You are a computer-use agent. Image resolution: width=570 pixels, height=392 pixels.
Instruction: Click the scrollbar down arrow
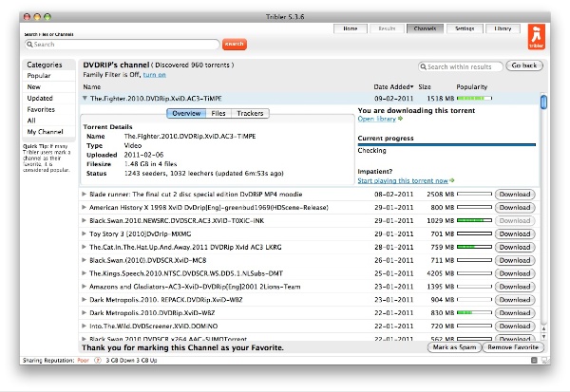pos(543,337)
